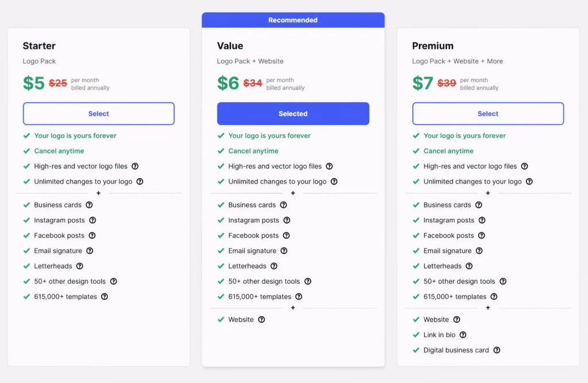The height and width of the screenshot is (383, 588).
Task: Click the help icon next to Email signature in Starter
Action: 89,250
